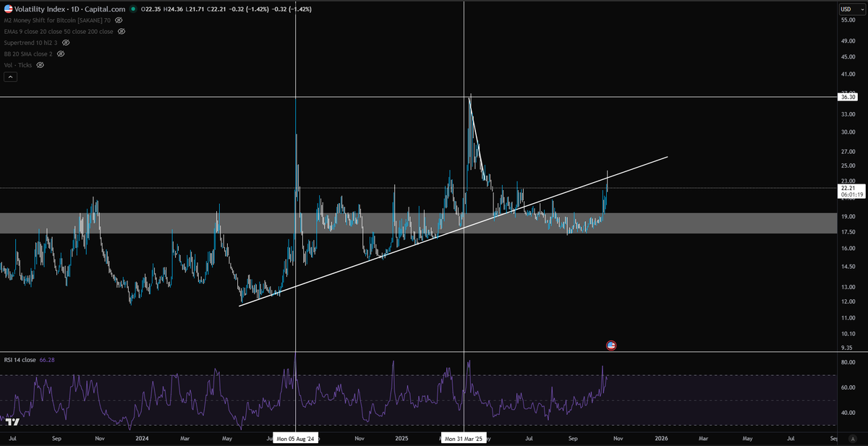This screenshot has width=868, height=446.
Task: Click the BB 20 SMA close 2 legend name
Action: pyautogui.click(x=28, y=53)
